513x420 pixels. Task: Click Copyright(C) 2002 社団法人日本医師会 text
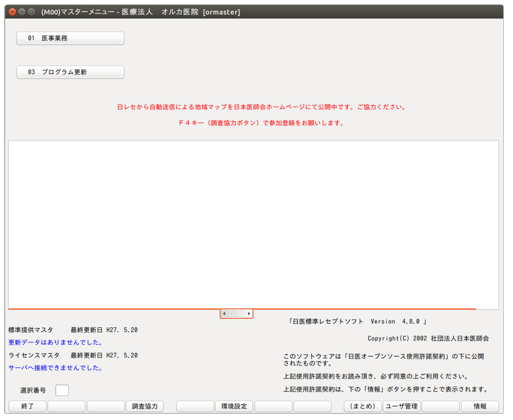(x=428, y=338)
